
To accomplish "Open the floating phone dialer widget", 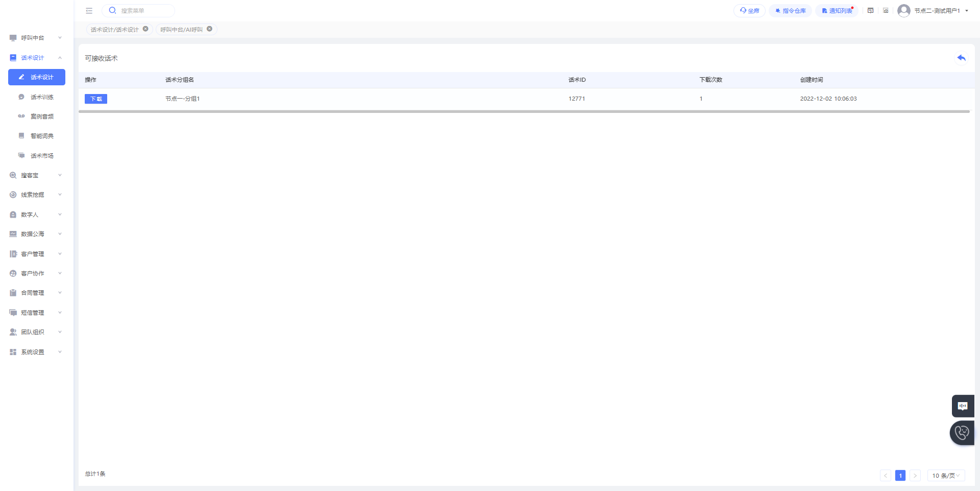I will [962, 433].
